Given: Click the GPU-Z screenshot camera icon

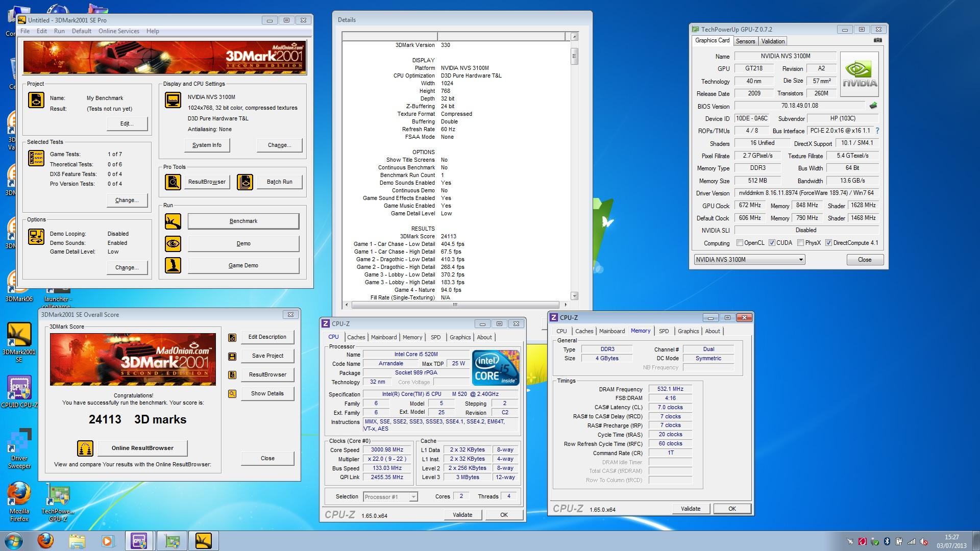Looking at the screenshot, I should [877, 40].
